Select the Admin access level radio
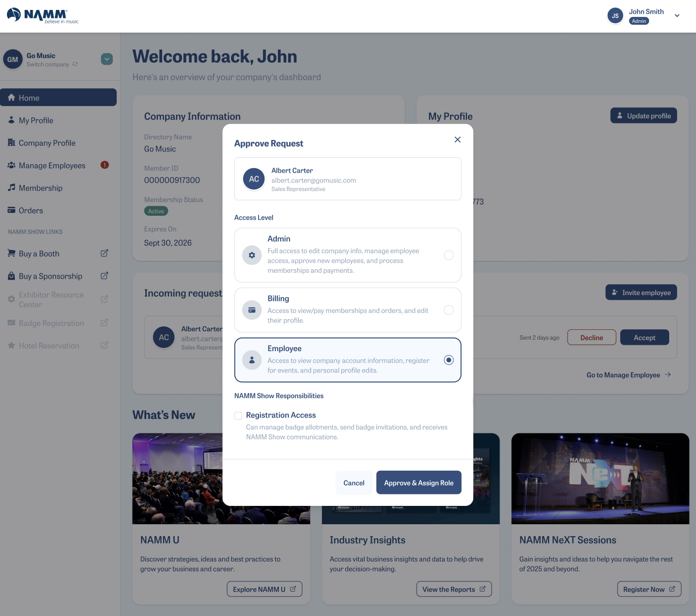The width and height of the screenshot is (696, 616). pyautogui.click(x=448, y=255)
